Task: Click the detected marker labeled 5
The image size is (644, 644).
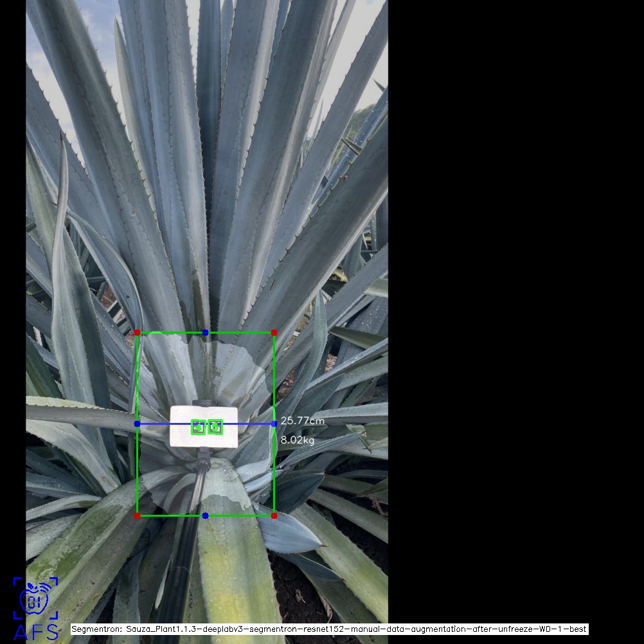Action: pos(215,427)
